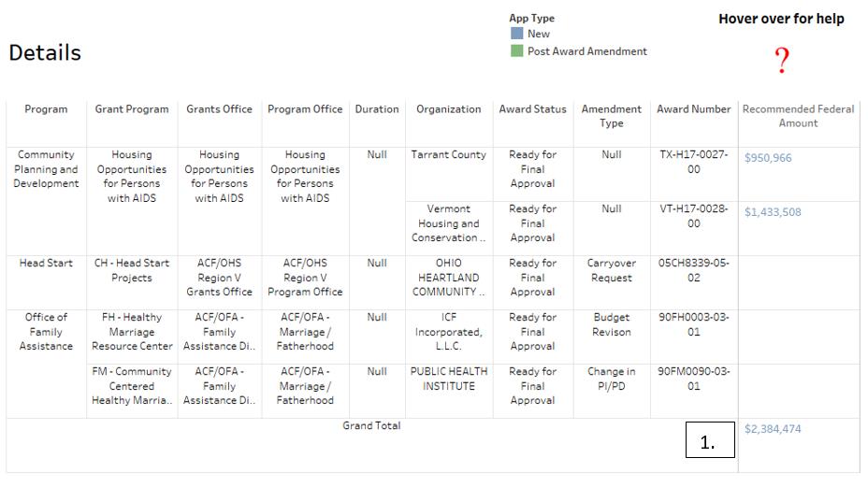The width and height of the screenshot is (868, 487).
Task: Click the Recommended Federal Amount header
Action: (x=798, y=116)
